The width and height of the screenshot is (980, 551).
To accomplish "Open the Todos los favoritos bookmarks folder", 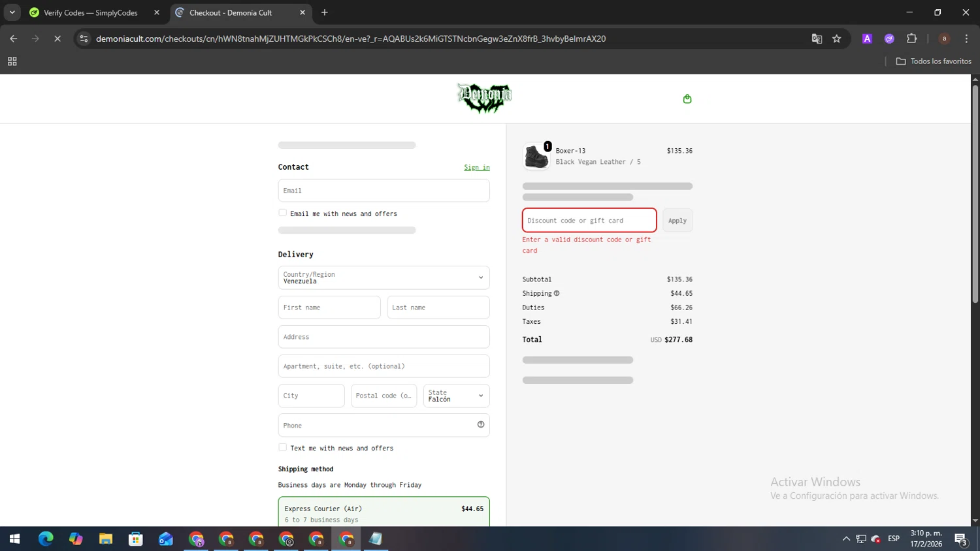I will point(933,61).
